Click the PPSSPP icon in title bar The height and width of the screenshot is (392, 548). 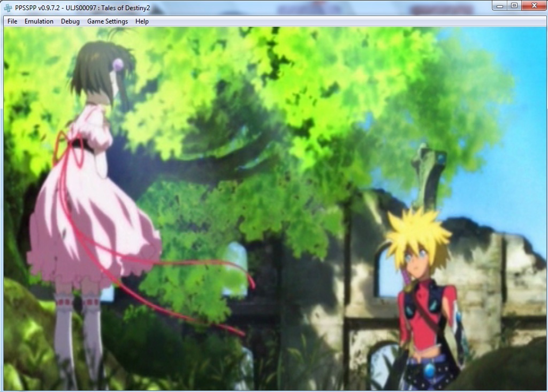coord(7,7)
